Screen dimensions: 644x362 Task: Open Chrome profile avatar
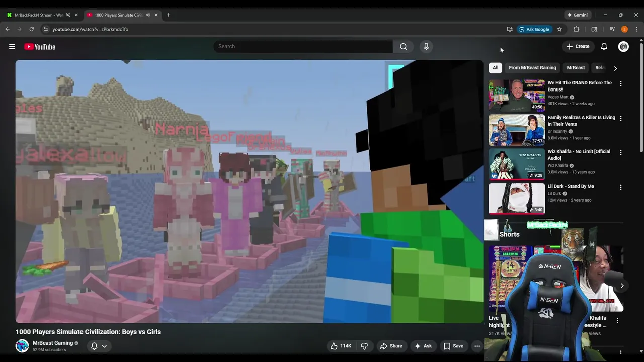[x=624, y=29]
